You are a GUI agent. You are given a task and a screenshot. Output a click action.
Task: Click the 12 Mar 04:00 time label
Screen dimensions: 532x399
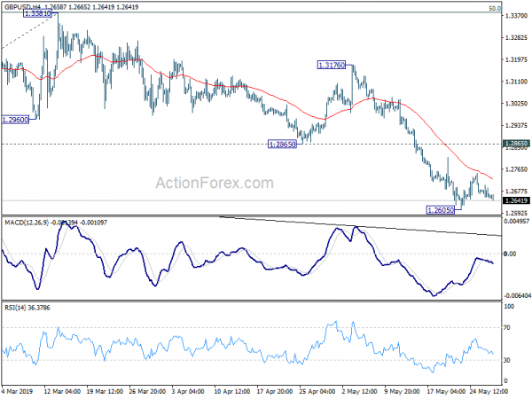pos(62,391)
